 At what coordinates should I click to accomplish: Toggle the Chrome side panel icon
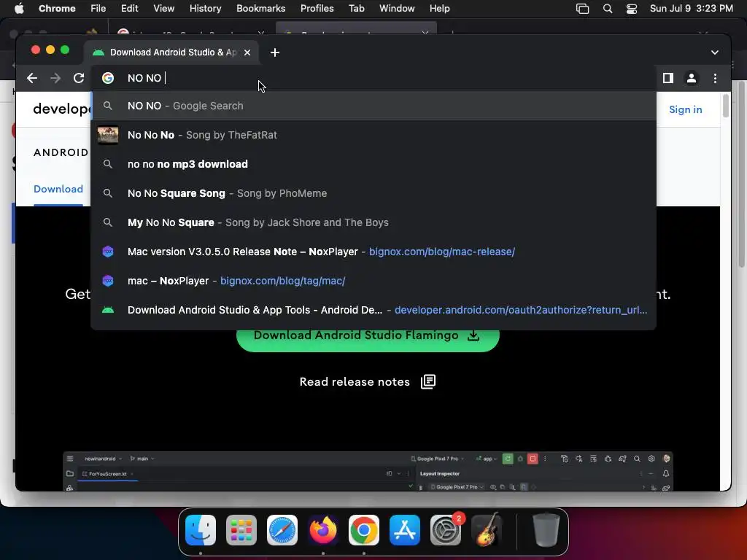[668, 78]
